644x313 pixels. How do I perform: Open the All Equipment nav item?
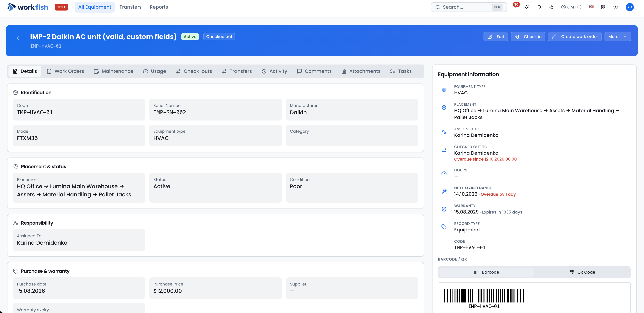(x=95, y=7)
